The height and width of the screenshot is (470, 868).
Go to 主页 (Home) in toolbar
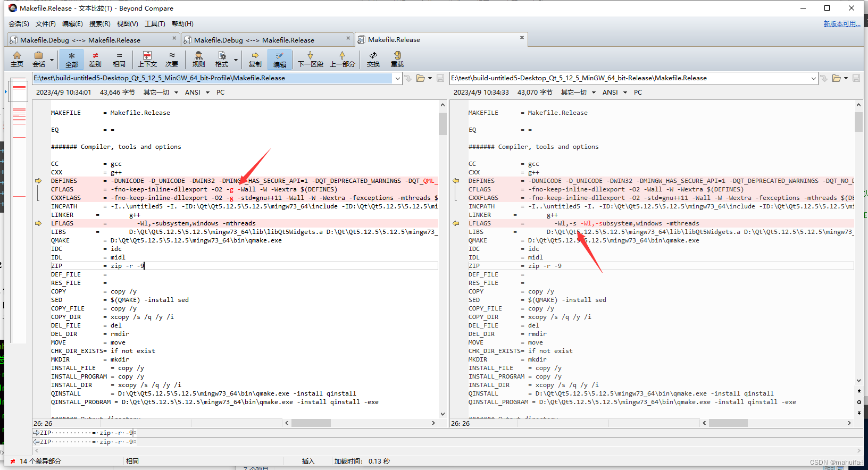17,59
